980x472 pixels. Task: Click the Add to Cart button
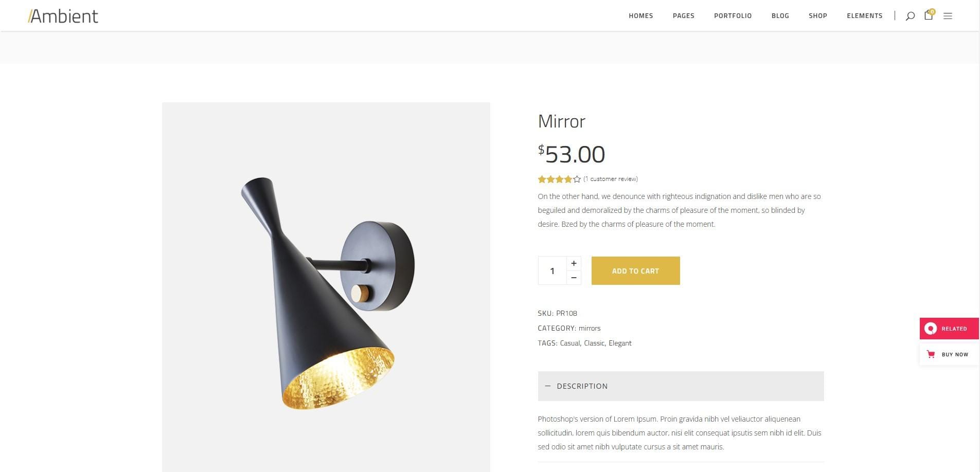(x=636, y=270)
